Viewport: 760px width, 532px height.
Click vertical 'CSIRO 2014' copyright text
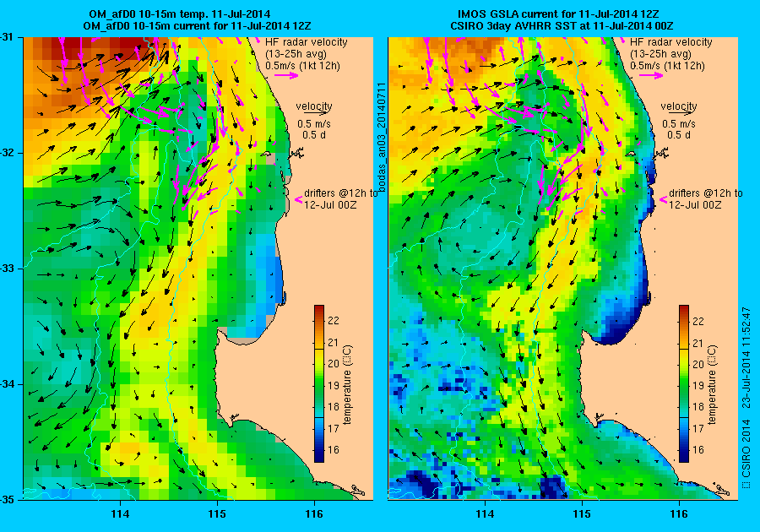click(747, 454)
